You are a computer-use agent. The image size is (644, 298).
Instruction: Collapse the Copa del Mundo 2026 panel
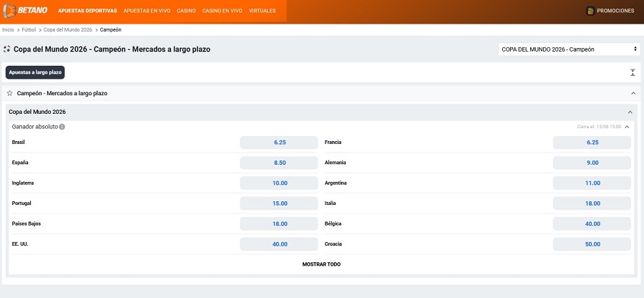pos(630,112)
